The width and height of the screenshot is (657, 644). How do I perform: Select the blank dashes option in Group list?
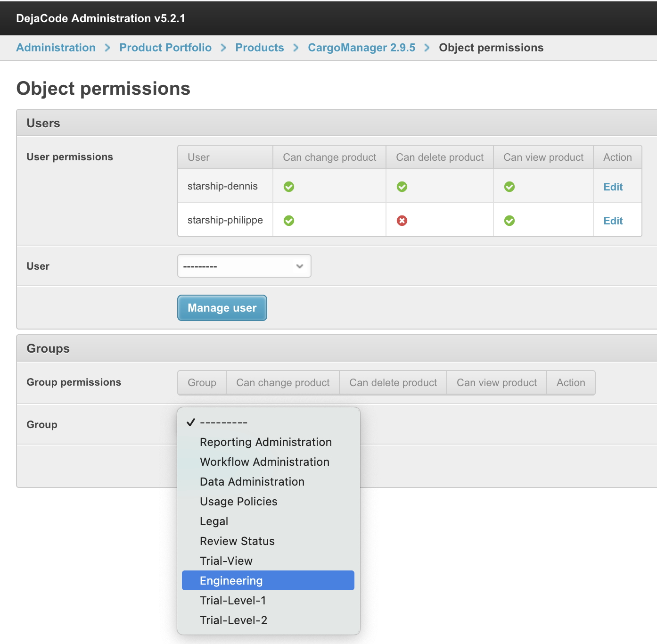pos(268,422)
